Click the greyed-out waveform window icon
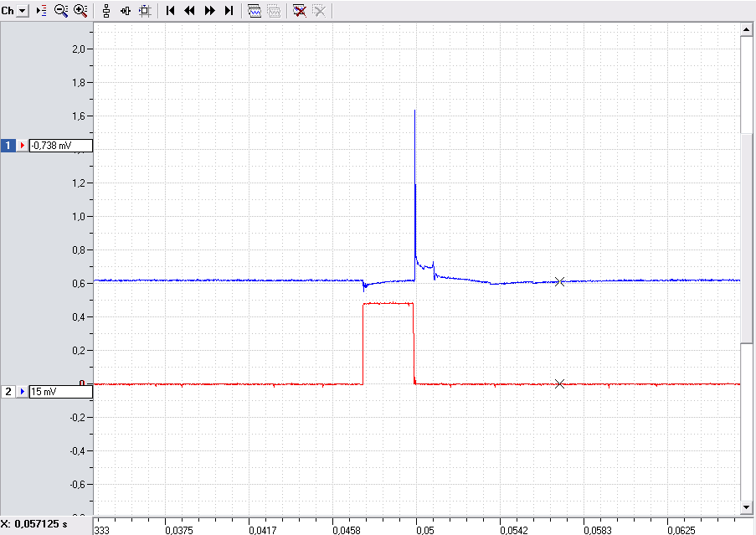Image resolution: width=756 pixels, height=535 pixels. click(274, 11)
